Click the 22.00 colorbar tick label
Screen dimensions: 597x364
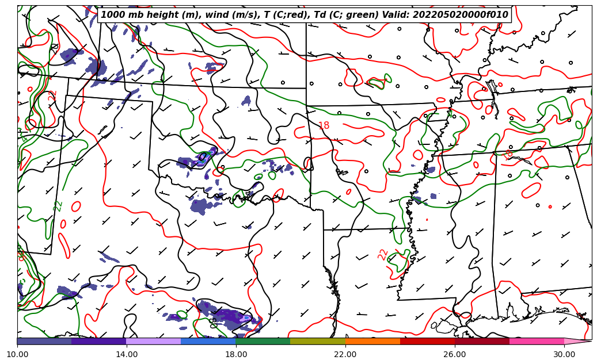click(x=345, y=354)
